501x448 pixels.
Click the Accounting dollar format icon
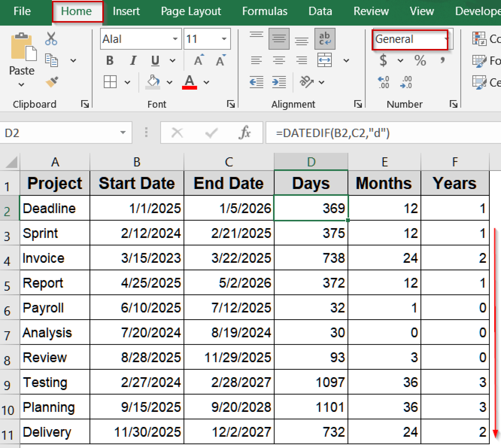[383, 60]
